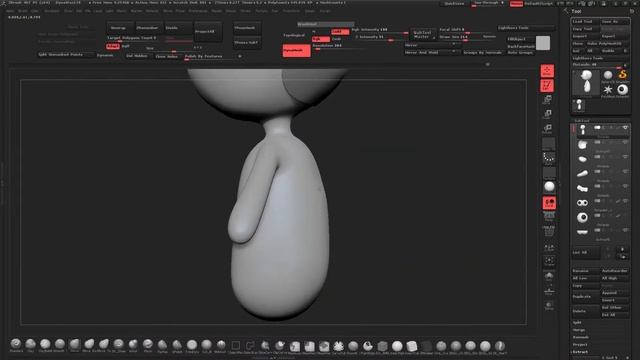Click ProjectAll button

click(208, 31)
